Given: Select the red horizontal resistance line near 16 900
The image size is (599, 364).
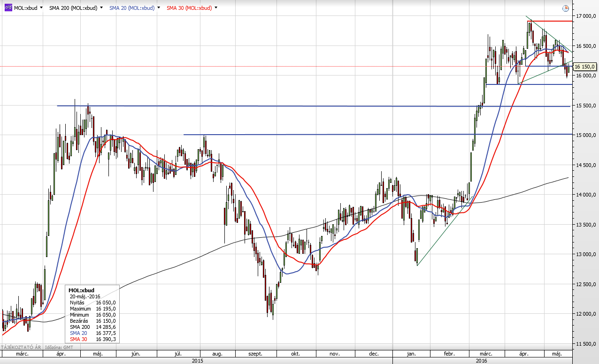Looking at the screenshot, I should 550,21.
